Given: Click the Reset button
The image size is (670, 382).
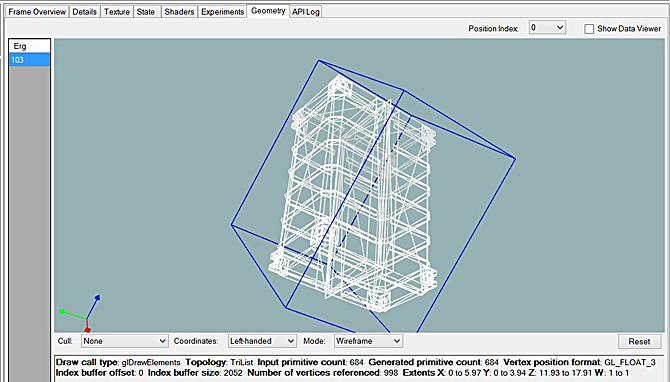Looking at the screenshot, I should (x=639, y=341).
